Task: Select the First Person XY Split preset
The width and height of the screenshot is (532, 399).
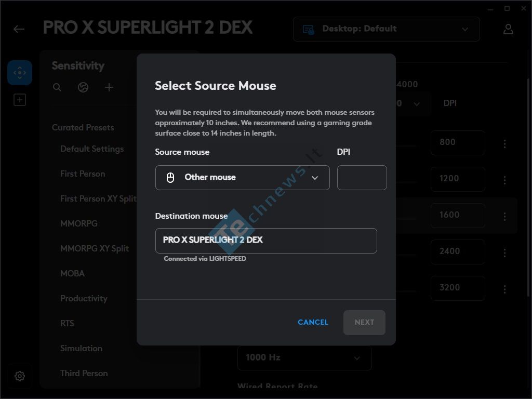Action: tap(98, 199)
